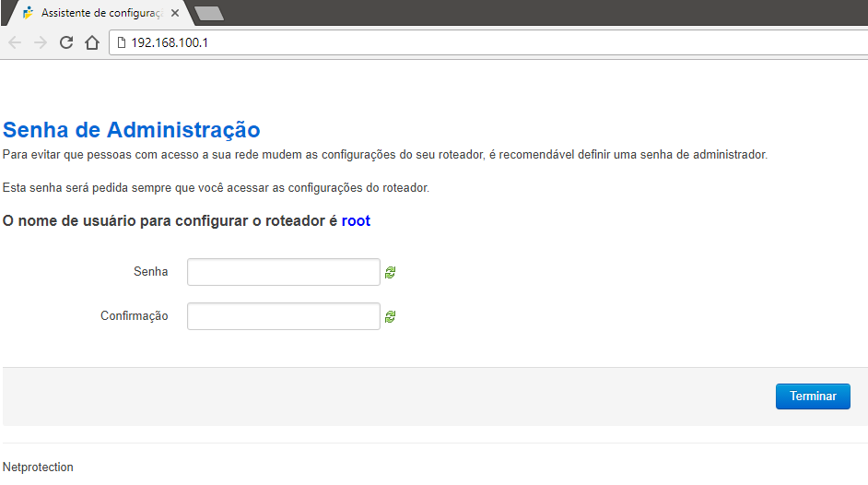Click the tab favicon icon
Screen dimensions: 868x485
pyautogui.click(x=28, y=13)
